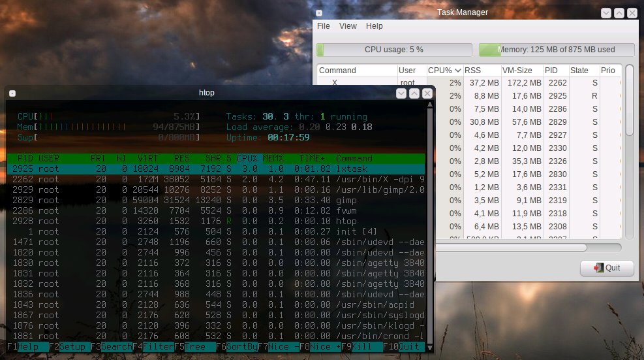Click F4 Filter in htop footer
The width and height of the screenshot is (644, 360).
(x=153, y=347)
